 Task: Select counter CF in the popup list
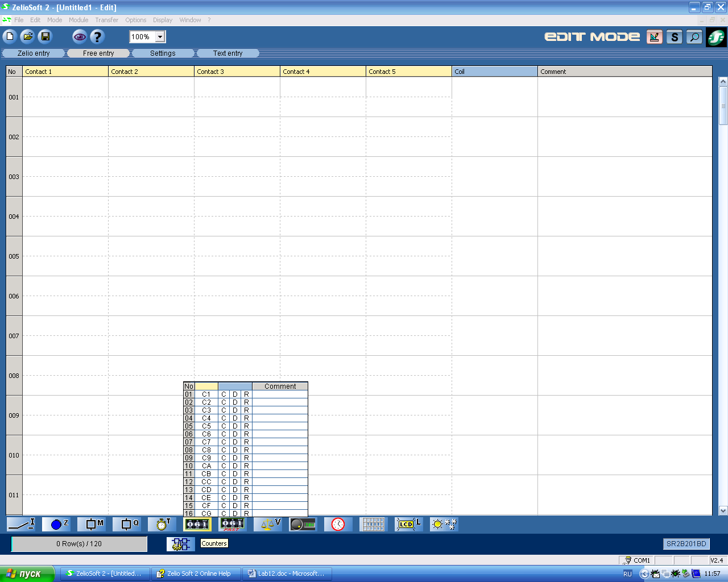click(206, 506)
